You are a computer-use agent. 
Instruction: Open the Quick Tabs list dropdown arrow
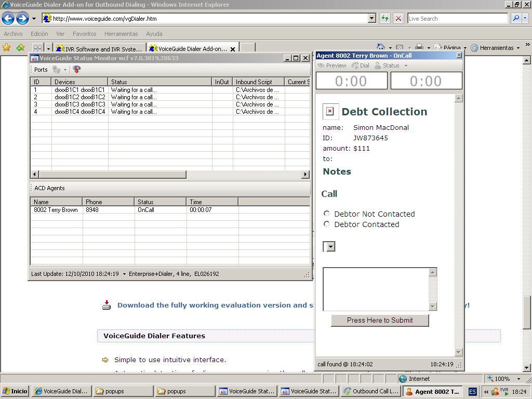[48, 48]
